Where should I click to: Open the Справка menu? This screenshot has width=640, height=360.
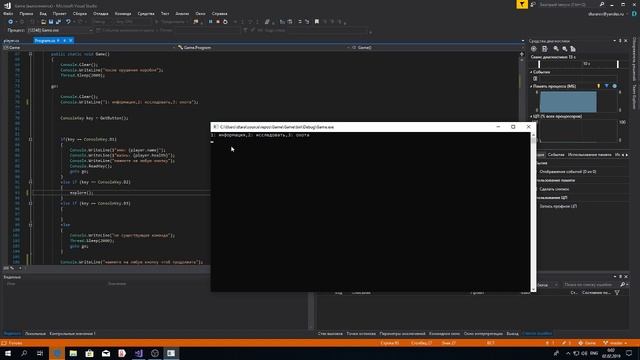(x=220, y=13)
